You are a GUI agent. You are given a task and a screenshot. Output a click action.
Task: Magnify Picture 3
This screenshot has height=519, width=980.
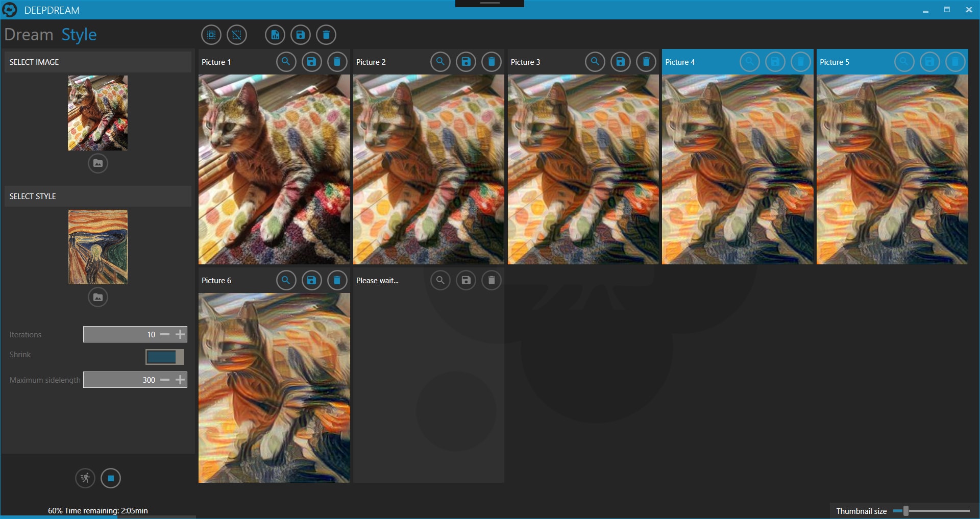click(595, 62)
